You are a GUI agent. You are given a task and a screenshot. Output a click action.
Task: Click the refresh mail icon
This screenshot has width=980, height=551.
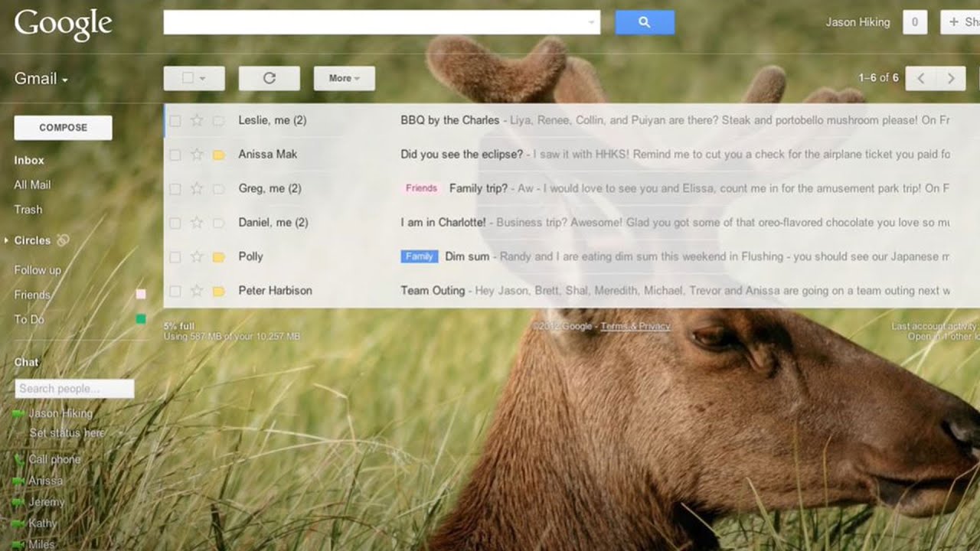(x=269, y=78)
